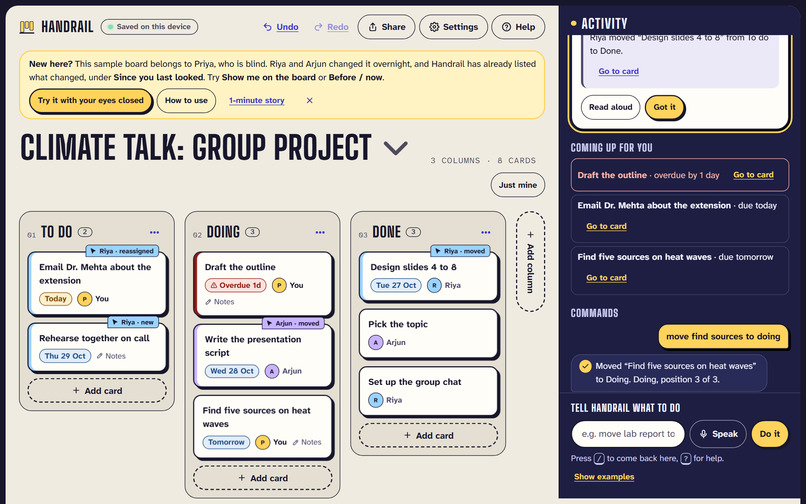Viewport: 806px width, 504px height.
Task: Click the move find sources to doing command bubble
Action: 723,336
